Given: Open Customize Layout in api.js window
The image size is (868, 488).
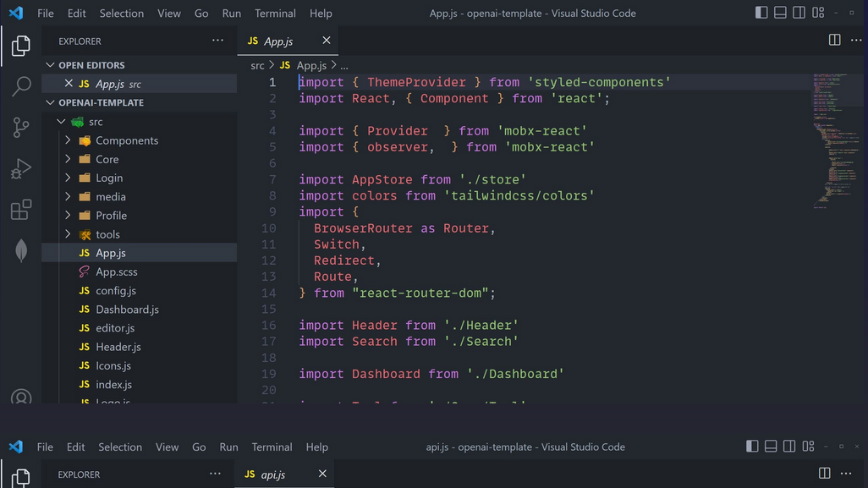Looking at the screenshot, I should coord(808,446).
